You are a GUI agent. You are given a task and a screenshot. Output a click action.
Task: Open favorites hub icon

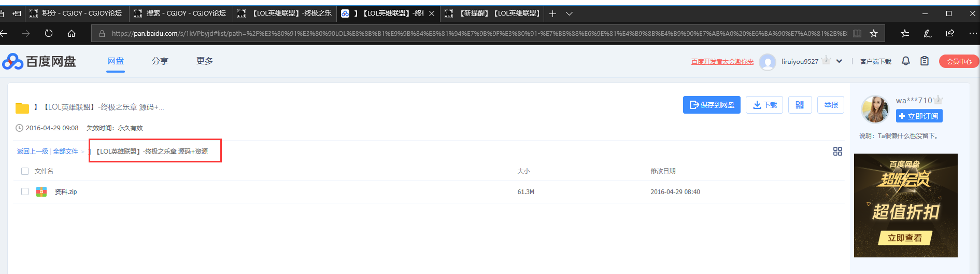(905, 33)
